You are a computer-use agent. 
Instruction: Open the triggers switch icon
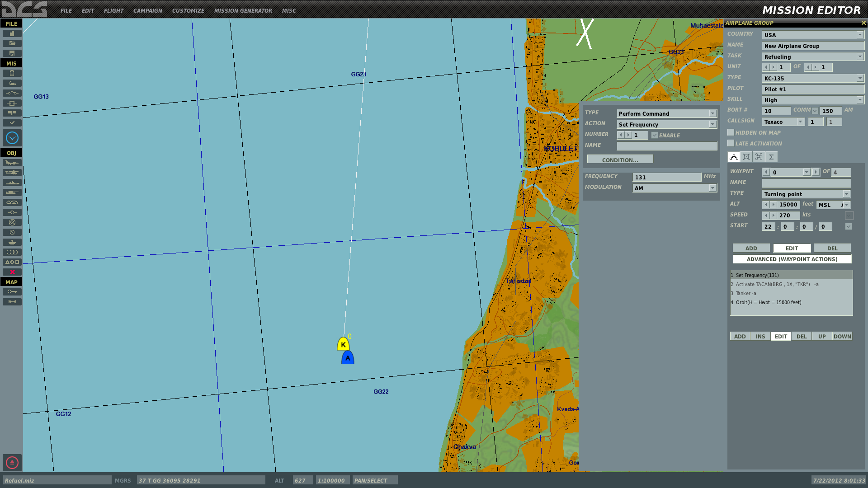[x=12, y=93]
